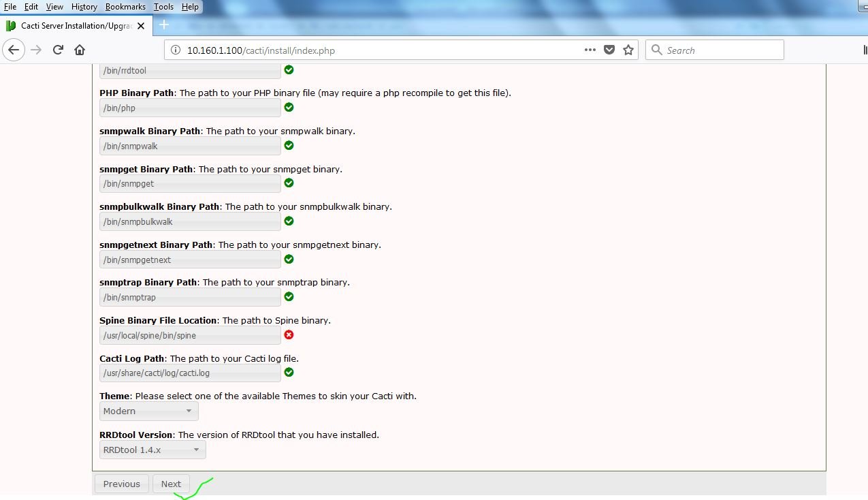This screenshot has height=500, width=868.
Task: Open the Tools menu
Action: pos(163,7)
